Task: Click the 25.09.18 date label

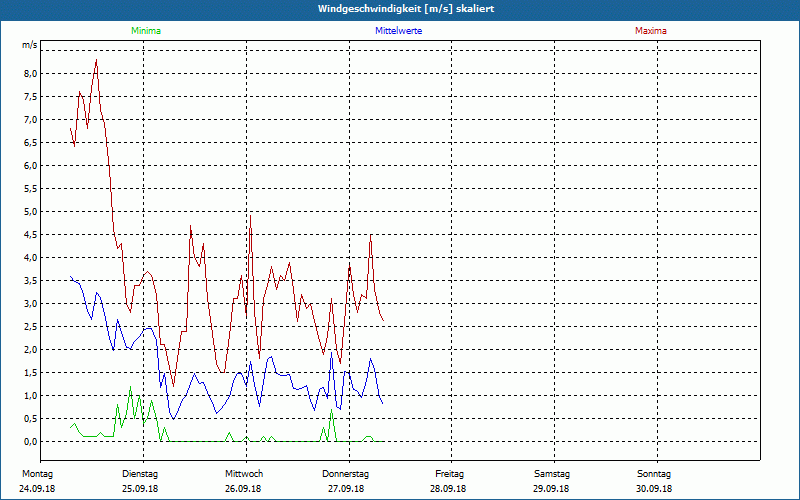Action: (x=140, y=489)
